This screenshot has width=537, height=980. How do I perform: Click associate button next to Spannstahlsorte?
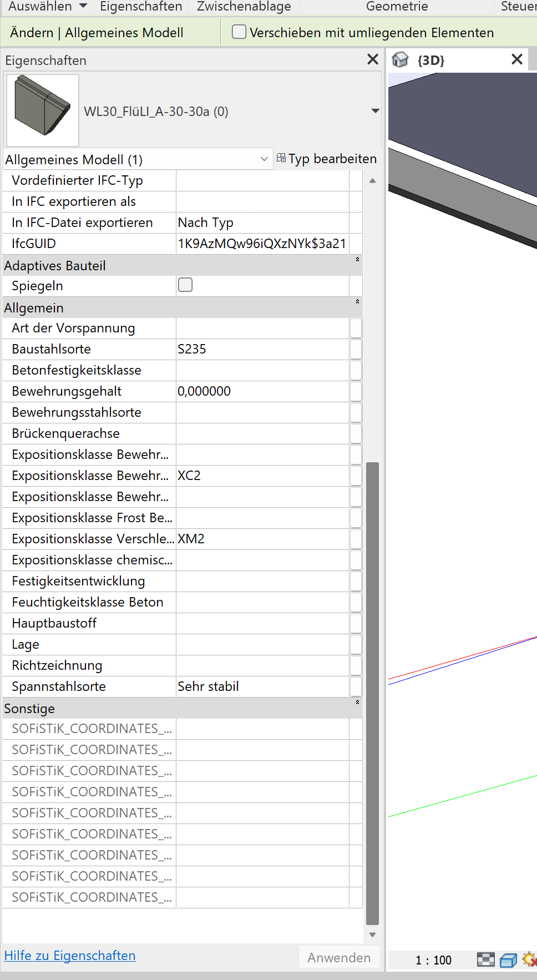tap(356, 686)
